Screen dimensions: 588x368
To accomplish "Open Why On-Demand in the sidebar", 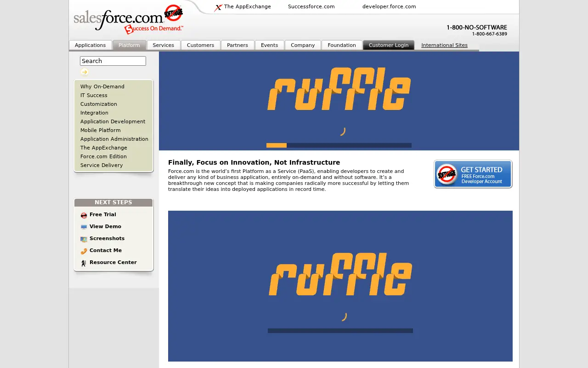I will [x=102, y=86].
